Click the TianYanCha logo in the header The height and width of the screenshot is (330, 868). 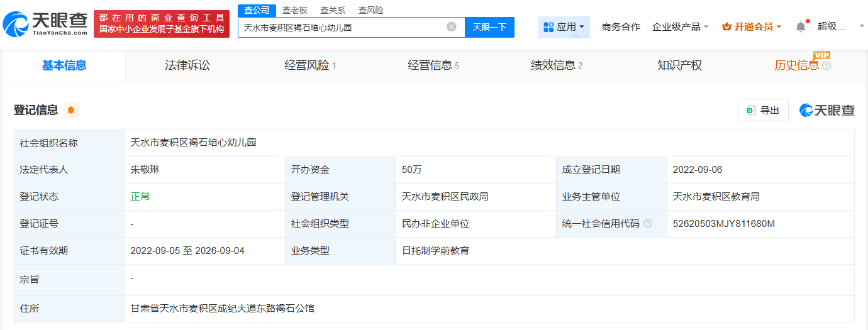point(45,24)
